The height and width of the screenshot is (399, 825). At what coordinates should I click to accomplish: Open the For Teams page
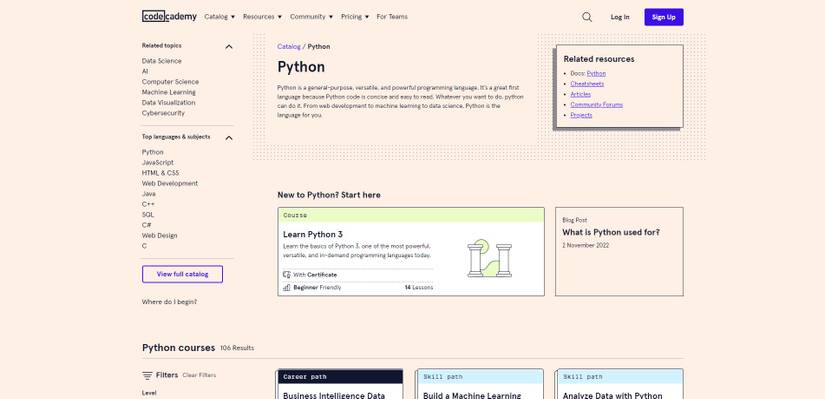coord(392,16)
